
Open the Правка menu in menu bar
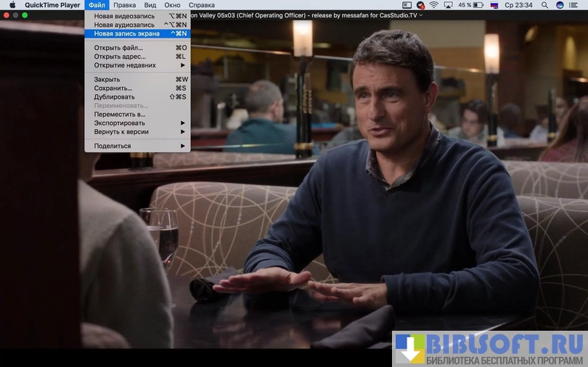click(124, 5)
